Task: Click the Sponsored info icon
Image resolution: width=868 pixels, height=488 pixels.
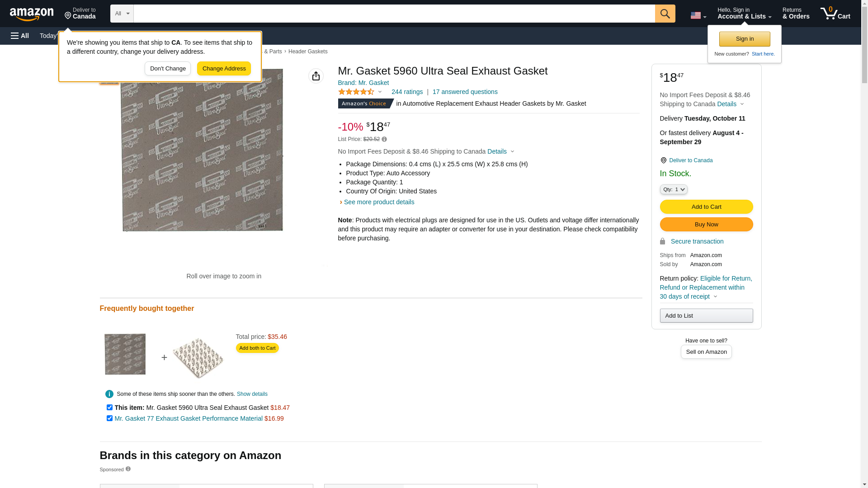Action: (128, 469)
